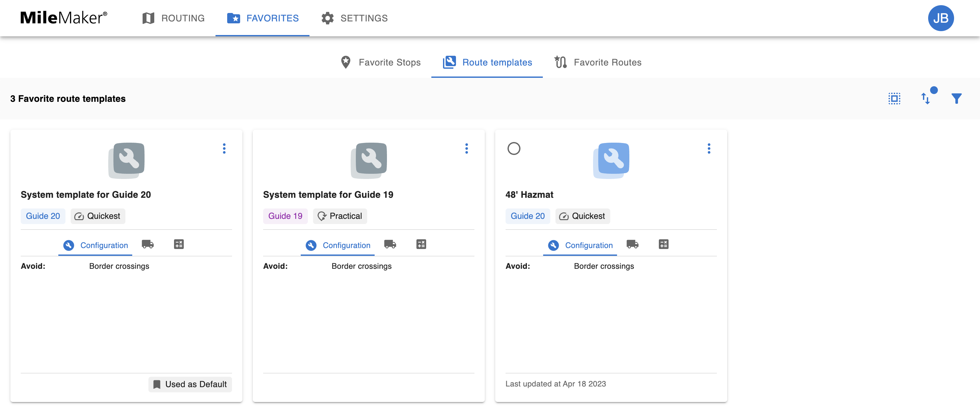This screenshot has width=980, height=415.
Task: Click Border crossings on 48' Hazmat card
Action: pos(604,266)
